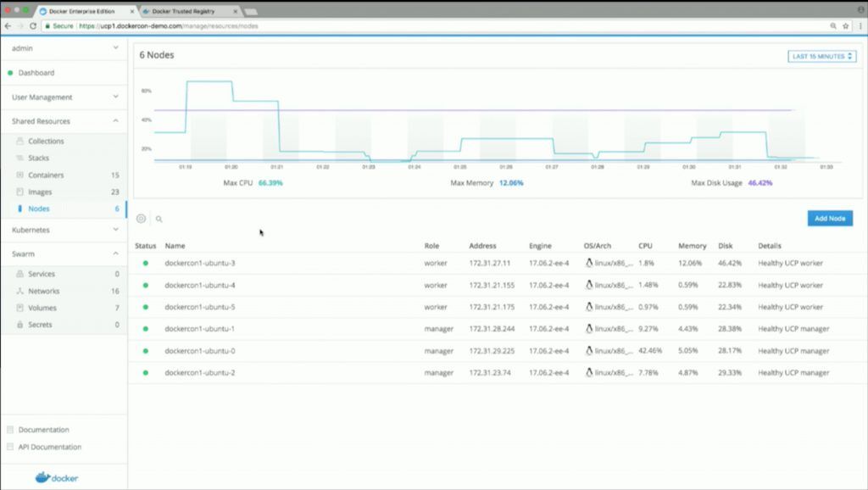Click address 172.31.29.225
Image resolution: width=868 pixels, height=490 pixels.
tap(492, 351)
